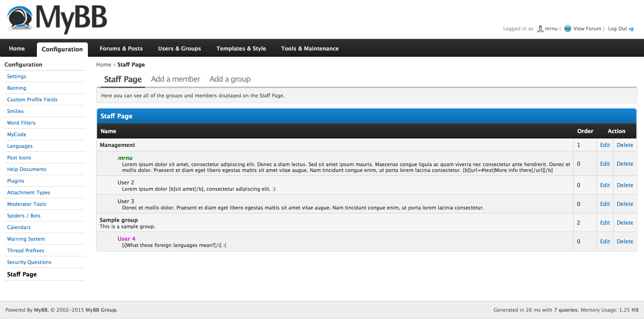Switch to Forums & Posts menu
The height and width of the screenshot is (326, 644).
pyautogui.click(x=121, y=48)
